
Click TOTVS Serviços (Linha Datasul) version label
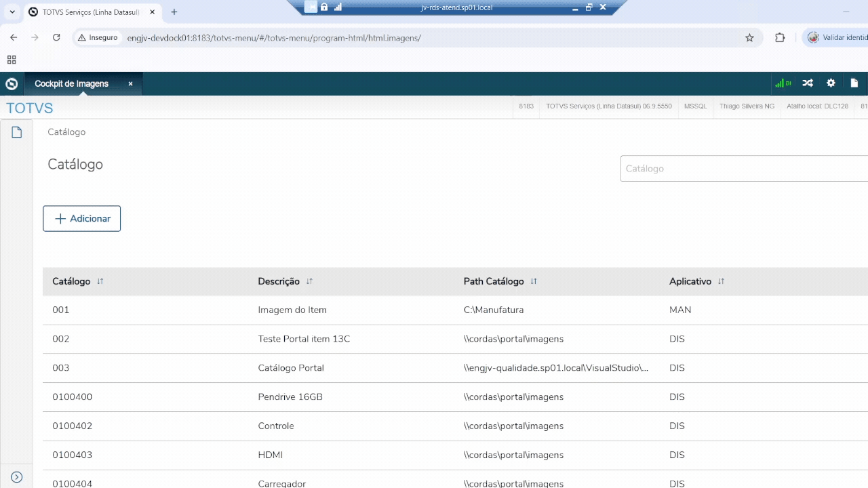[x=609, y=106]
